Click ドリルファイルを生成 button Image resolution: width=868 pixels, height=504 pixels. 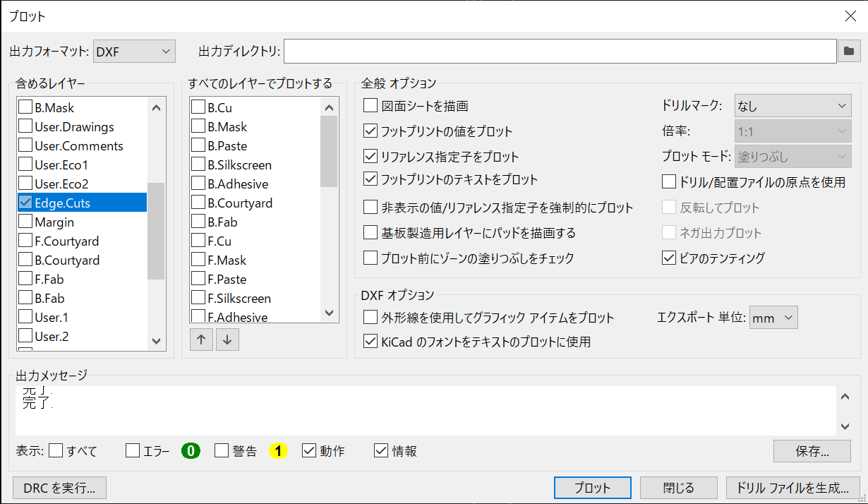tap(792, 488)
